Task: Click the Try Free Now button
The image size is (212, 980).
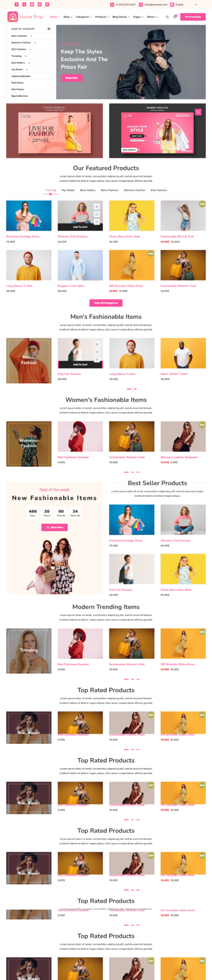Action: 193,17
